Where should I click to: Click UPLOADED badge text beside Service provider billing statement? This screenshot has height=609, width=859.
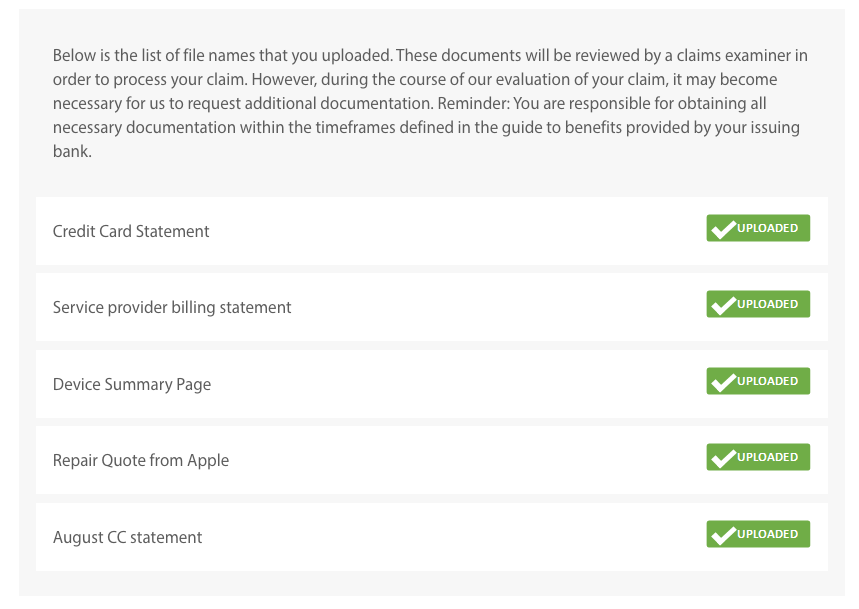(768, 304)
